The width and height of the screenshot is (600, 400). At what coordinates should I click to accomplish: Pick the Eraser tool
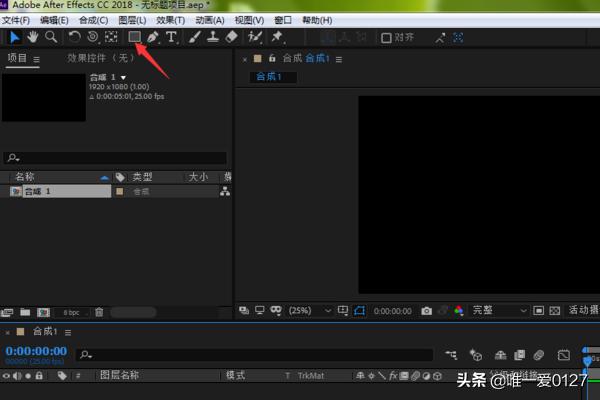pyautogui.click(x=231, y=37)
